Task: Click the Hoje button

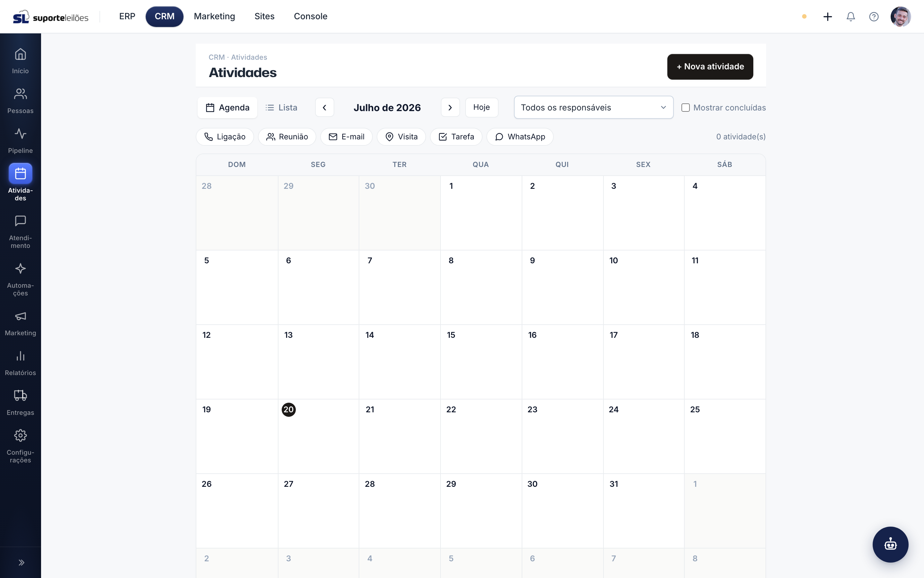Action: pyautogui.click(x=482, y=108)
